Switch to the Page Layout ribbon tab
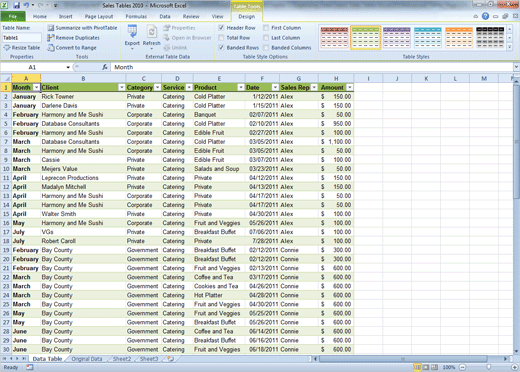The image size is (520, 372). 99,16
